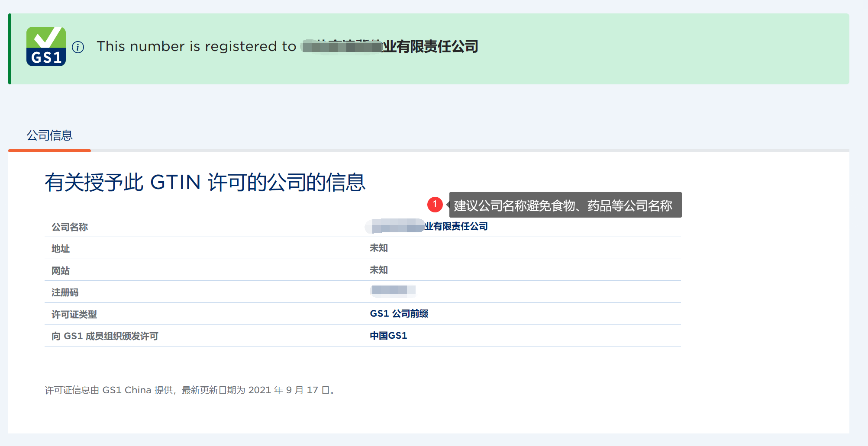The width and height of the screenshot is (868, 446).
Task: Click 'This number is registered to' text
Action: (x=196, y=46)
